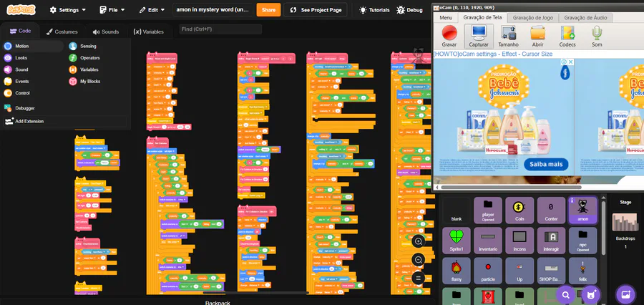
Task: Open the Edit dropdown menu
Action: pyautogui.click(x=152, y=10)
